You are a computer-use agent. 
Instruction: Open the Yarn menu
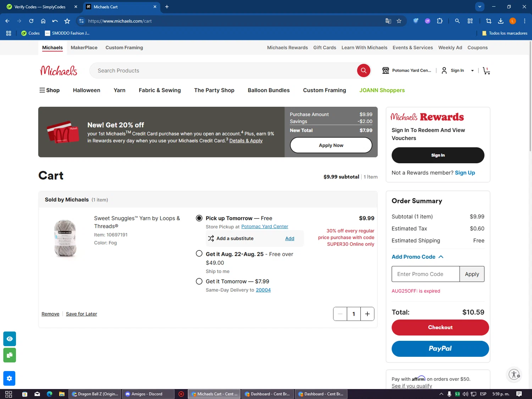pos(120,90)
